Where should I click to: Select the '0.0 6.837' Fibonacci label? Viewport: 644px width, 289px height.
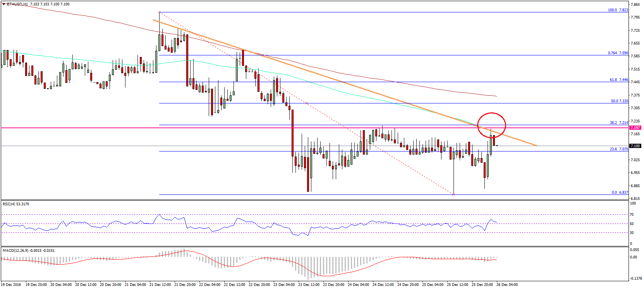point(620,193)
